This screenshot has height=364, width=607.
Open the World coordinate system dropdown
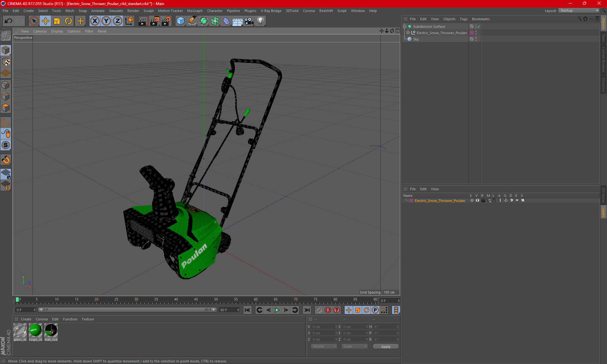coord(324,346)
